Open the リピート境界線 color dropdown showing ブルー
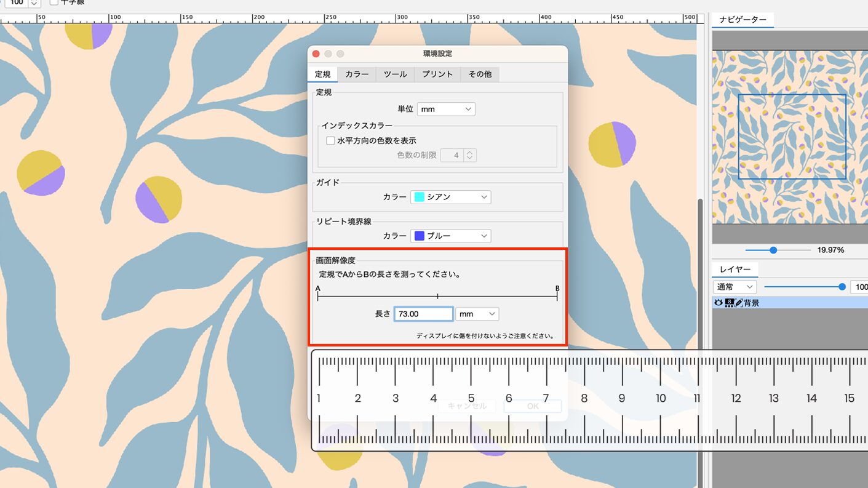Image resolution: width=868 pixels, height=488 pixels. click(451, 236)
